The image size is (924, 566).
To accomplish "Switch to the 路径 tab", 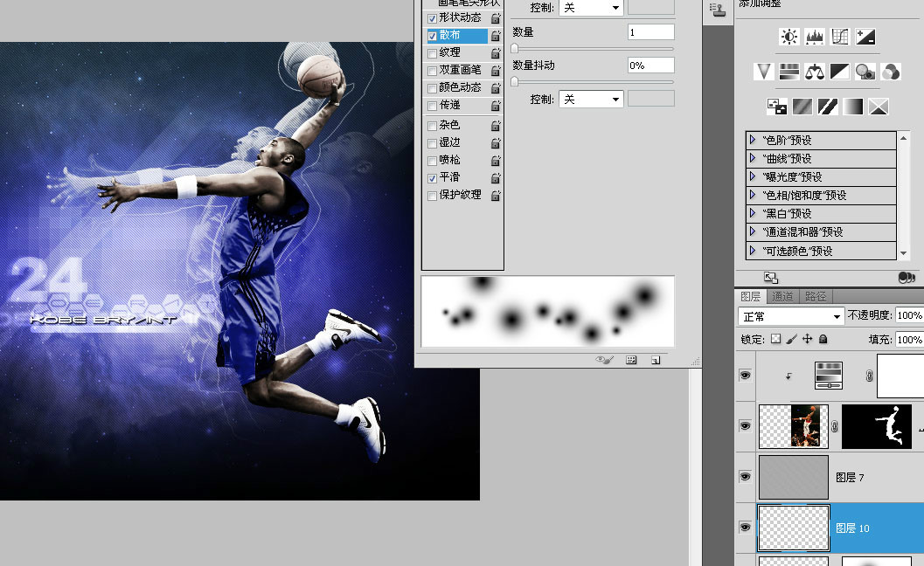I will 816,296.
